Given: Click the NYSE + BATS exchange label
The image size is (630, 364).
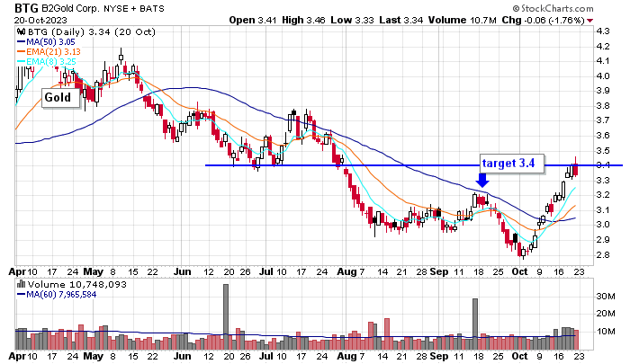Looking at the screenshot, I should (134, 8).
